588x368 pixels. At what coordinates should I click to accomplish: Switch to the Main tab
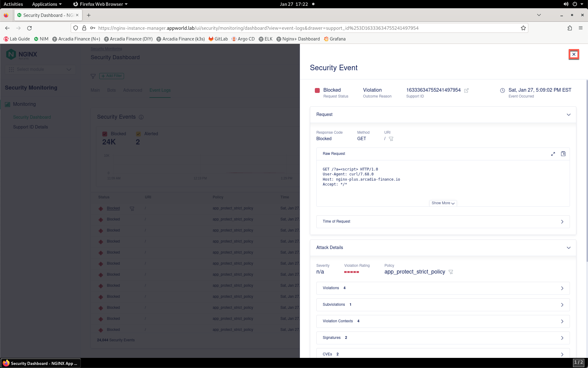point(95,90)
